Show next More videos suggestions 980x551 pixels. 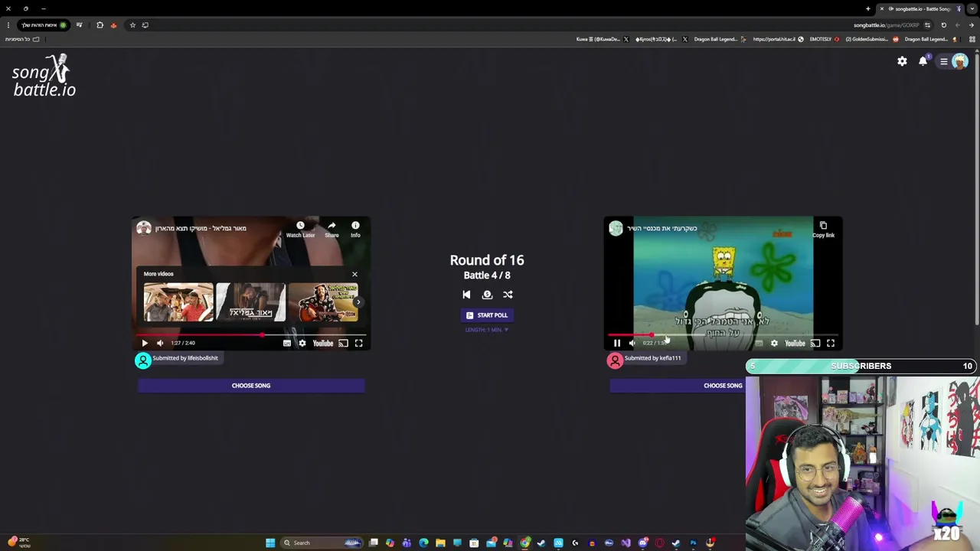358,302
